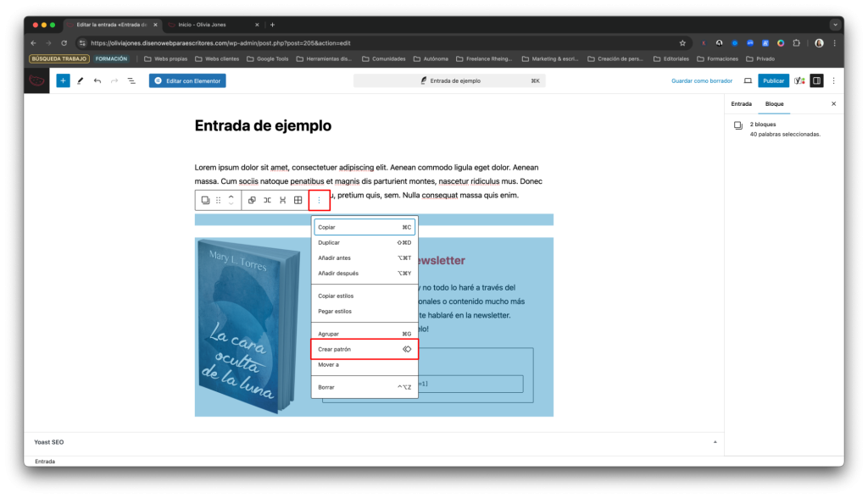Click 'Guardar como borrador' link

701,80
